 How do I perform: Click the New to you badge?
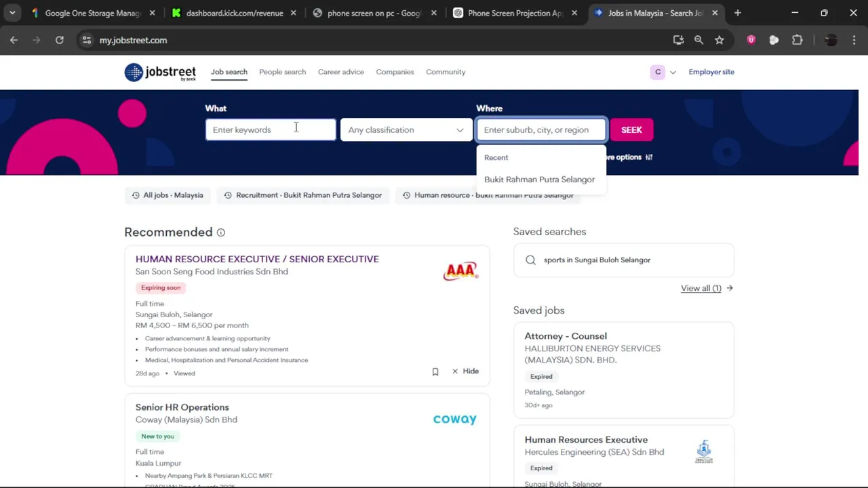tap(157, 436)
